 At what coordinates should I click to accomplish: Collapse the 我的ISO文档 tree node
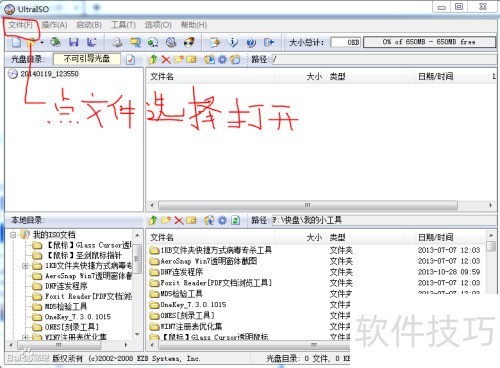(13, 235)
